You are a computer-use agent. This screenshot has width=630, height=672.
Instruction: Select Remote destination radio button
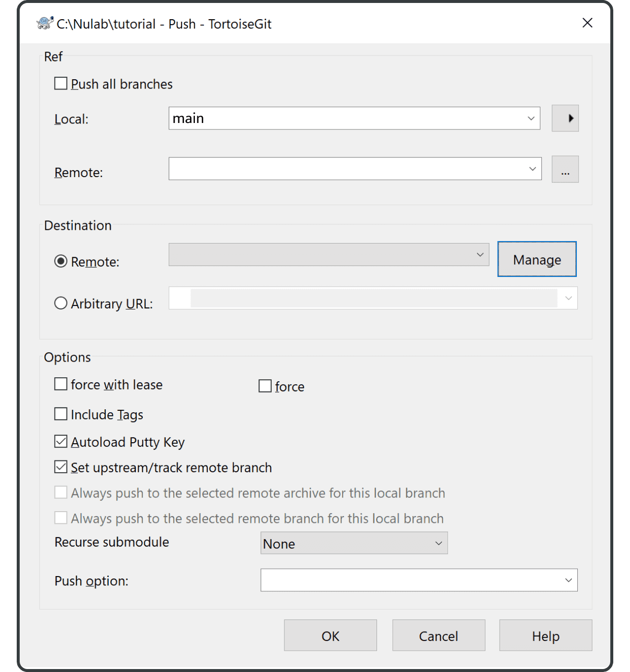[61, 261]
